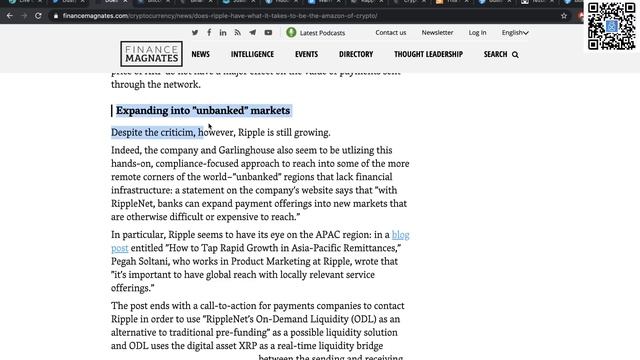Image resolution: width=640 pixels, height=360 pixels.
Task: Click the QR code overlay
Action: (611, 26)
